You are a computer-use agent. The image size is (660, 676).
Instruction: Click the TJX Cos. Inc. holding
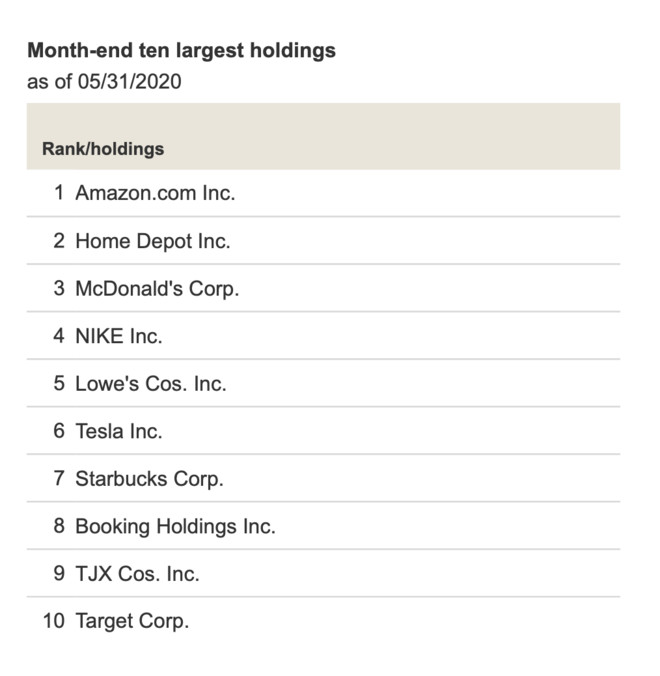click(137, 574)
